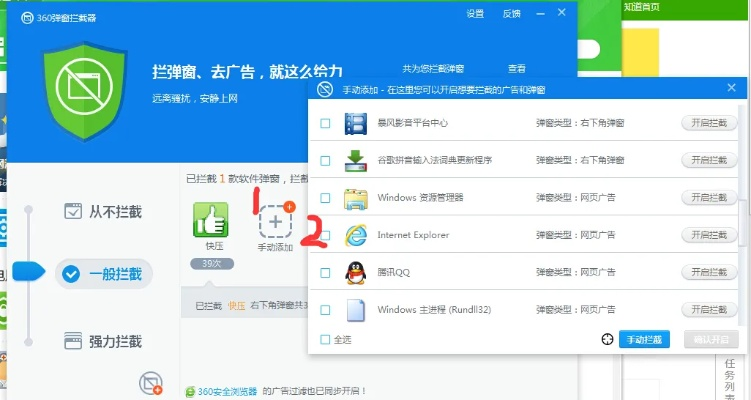Click the blocking-level slider handle

29,271
